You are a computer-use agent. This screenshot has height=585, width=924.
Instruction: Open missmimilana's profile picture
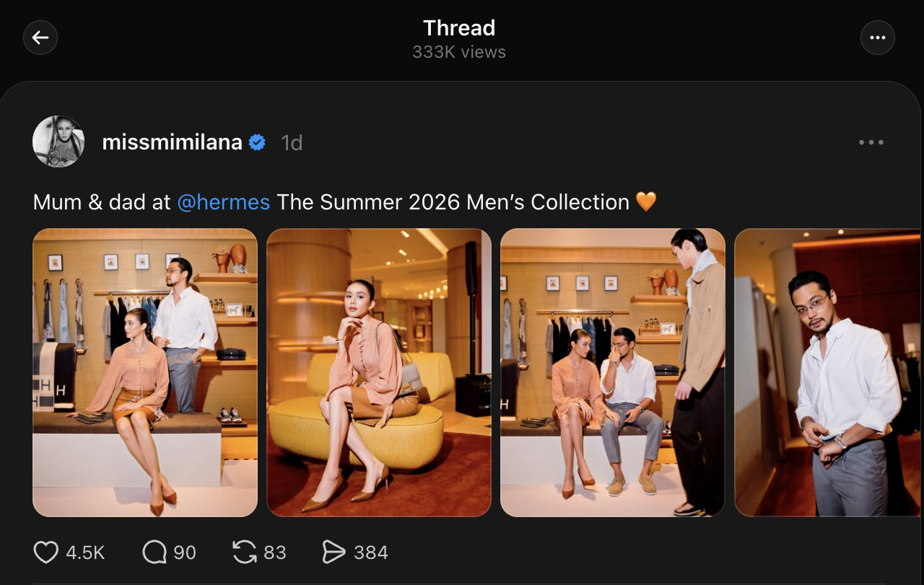[58, 142]
